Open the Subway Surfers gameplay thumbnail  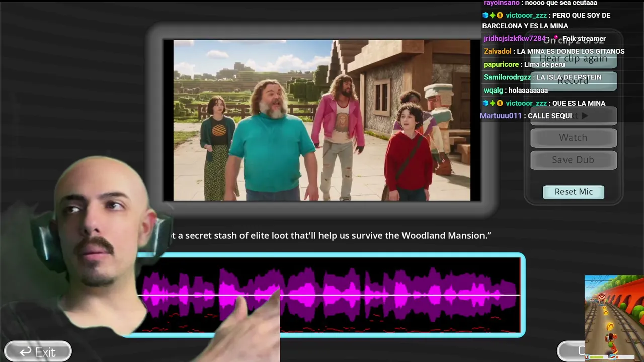coord(614,318)
